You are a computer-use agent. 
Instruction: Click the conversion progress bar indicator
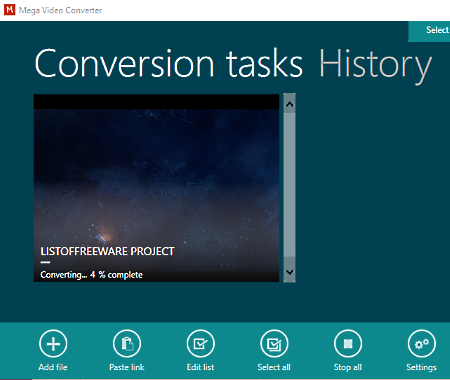click(x=45, y=262)
